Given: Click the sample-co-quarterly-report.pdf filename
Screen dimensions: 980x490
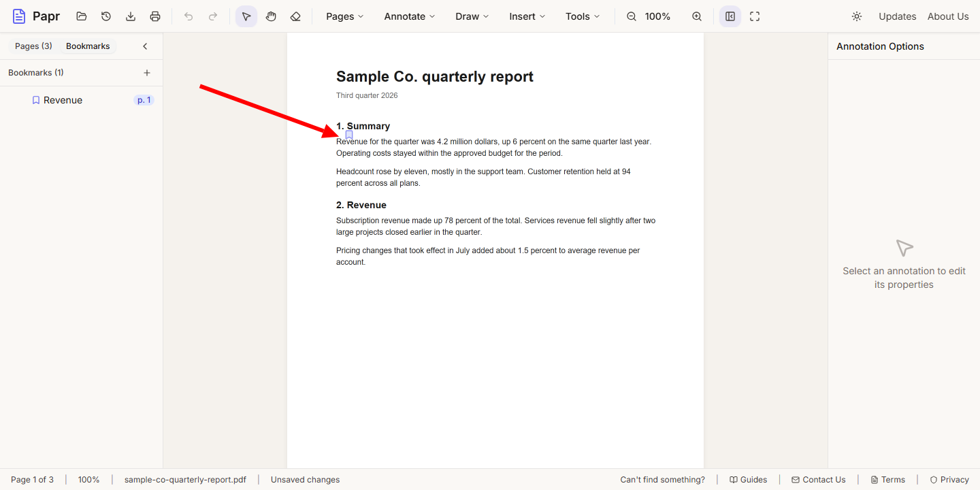Looking at the screenshot, I should point(185,480).
